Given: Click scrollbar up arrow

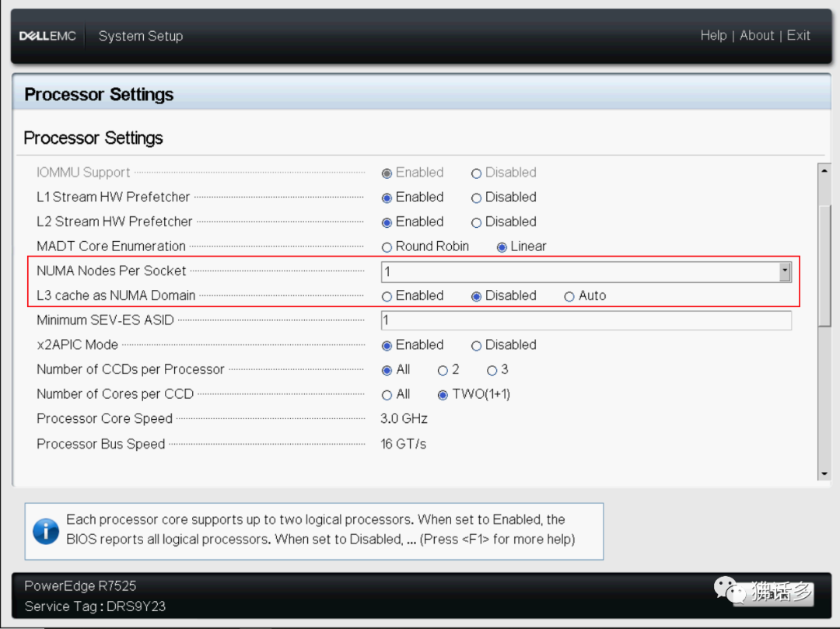Looking at the screenshot, I should (x=824, y=171).
